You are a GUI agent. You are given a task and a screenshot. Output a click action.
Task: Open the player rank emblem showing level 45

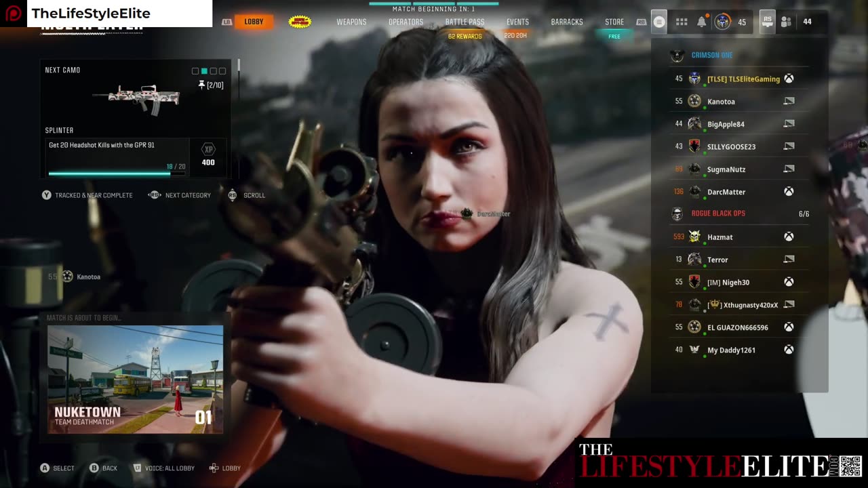pyautogui.click(x=723, y=22)
